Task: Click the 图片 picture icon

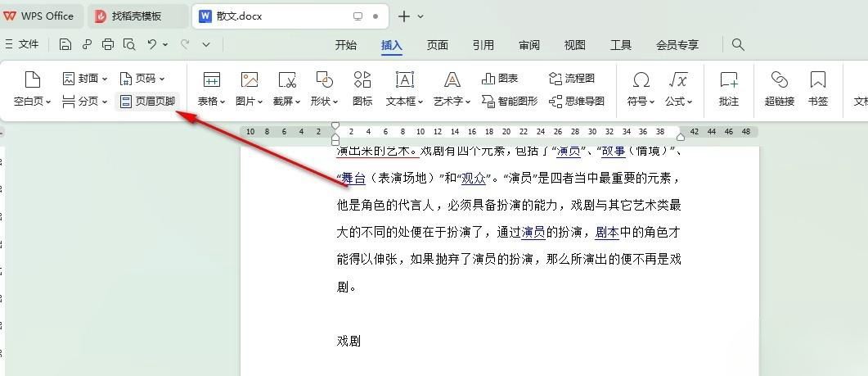Action: tap(249, 79)
